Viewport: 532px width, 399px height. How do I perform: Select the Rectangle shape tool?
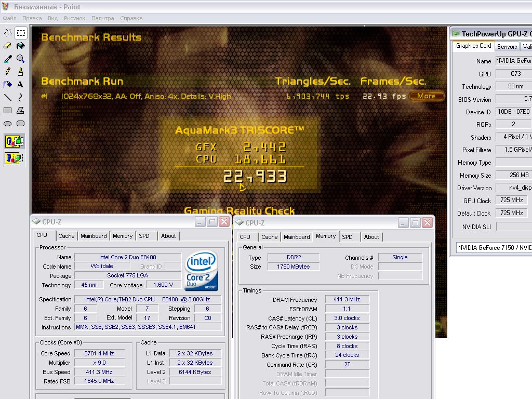click(x=8, y=110)
